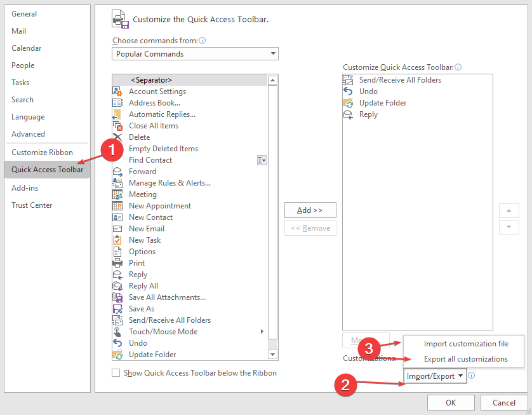Select the Automatic Replies command icon
Viewport: 532px width, 415px height.
tap(117, 114)
